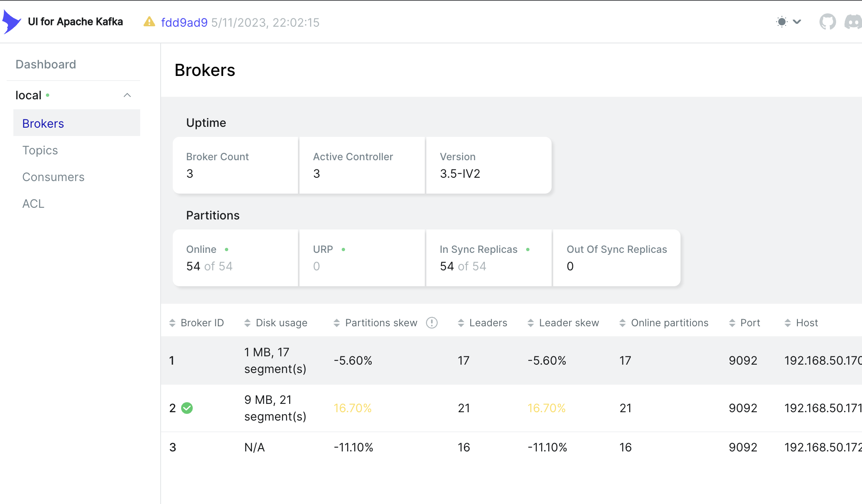Click the -11.10% partitions skew value
This screenshot has width=862, height=504.
coord(353,447)
